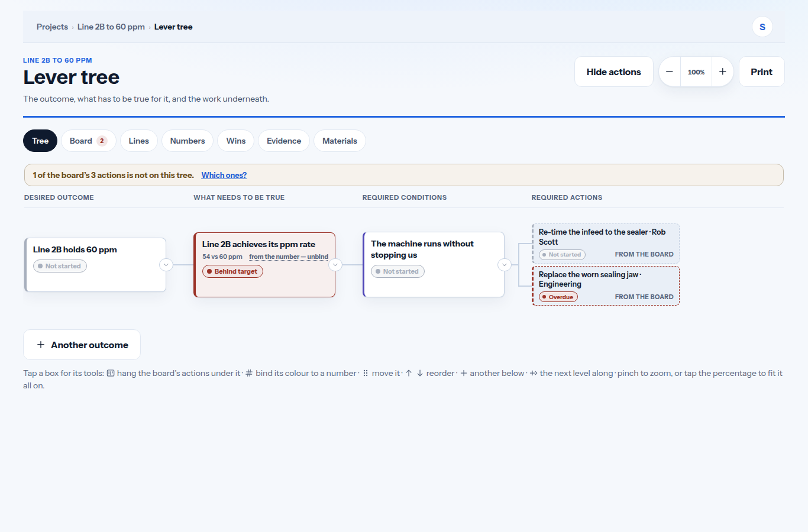Image resolution: width=808 pixels, height=532 pixels.
Task: Select the Replace the worn sealing jaw action
Action: pyautogui.click(x=606, y=286)
